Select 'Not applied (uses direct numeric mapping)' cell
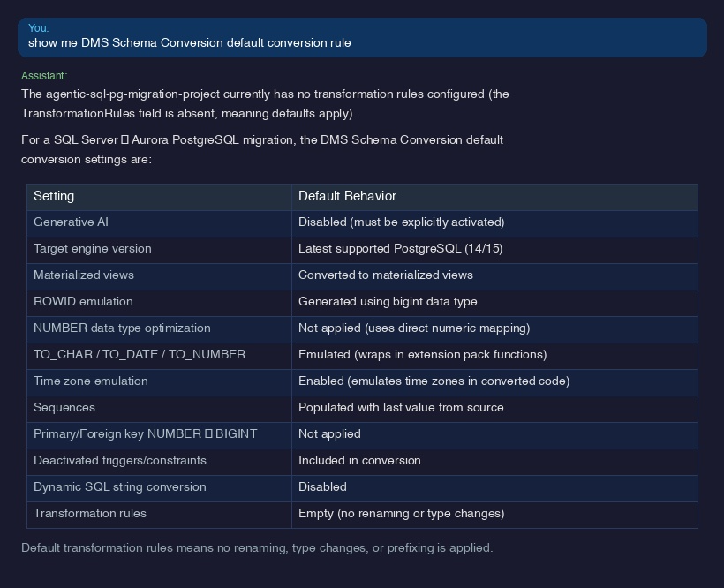This screenshot has height=588, width=724. pos(494,329)
